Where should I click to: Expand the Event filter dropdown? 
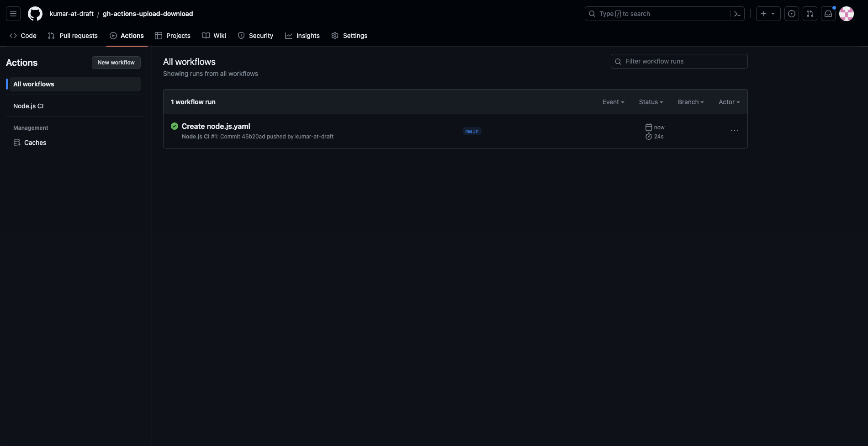613,102
